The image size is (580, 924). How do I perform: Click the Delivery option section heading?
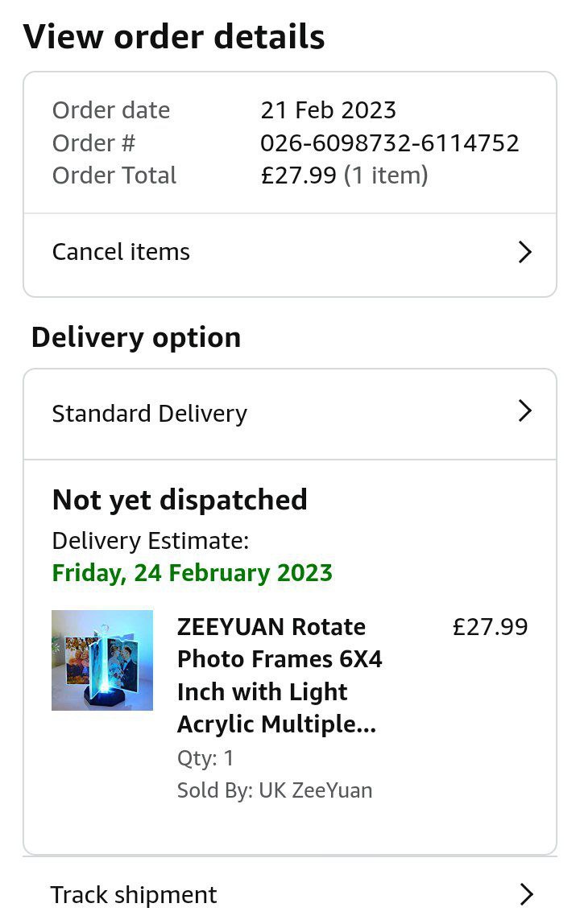point(136,337)
